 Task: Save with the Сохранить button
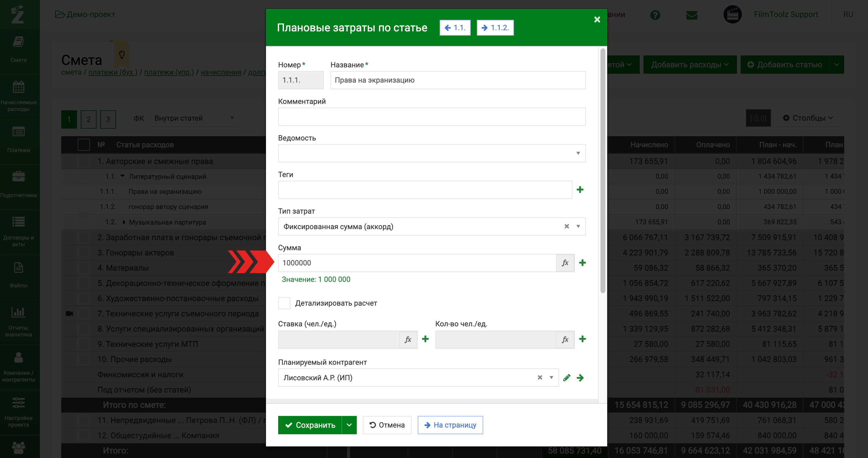tap(310, 425)
